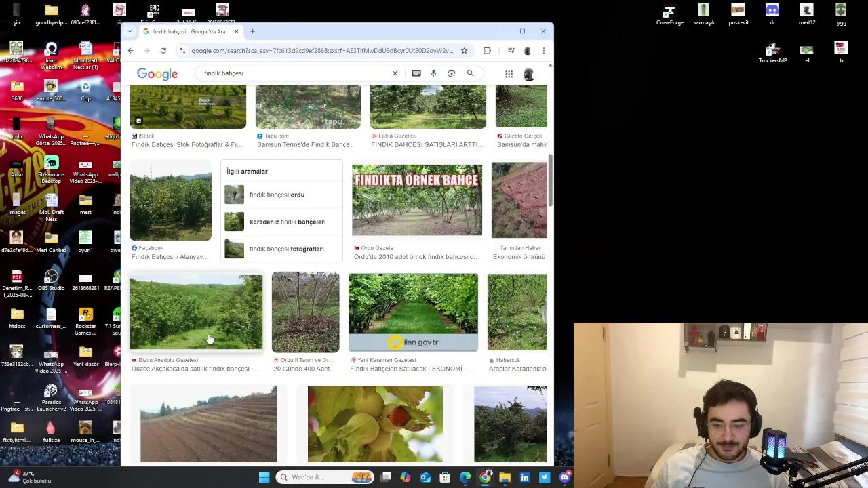The width and height of the screenshot is (868, 488).
Task: Open the iStock fındık bahçesi image
Action: coord(188,106)
